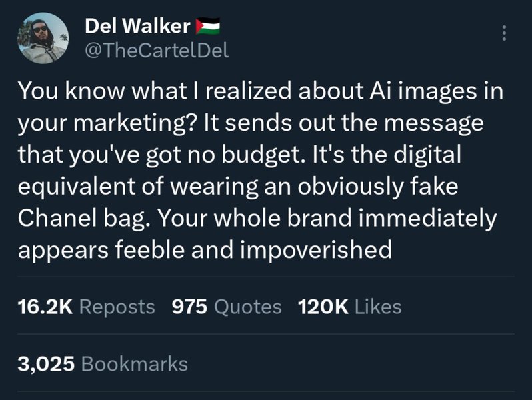This screenshot has width=532, height=400.
Task: Open the Del Walker display name link
Action: click(x=138, y=27)
